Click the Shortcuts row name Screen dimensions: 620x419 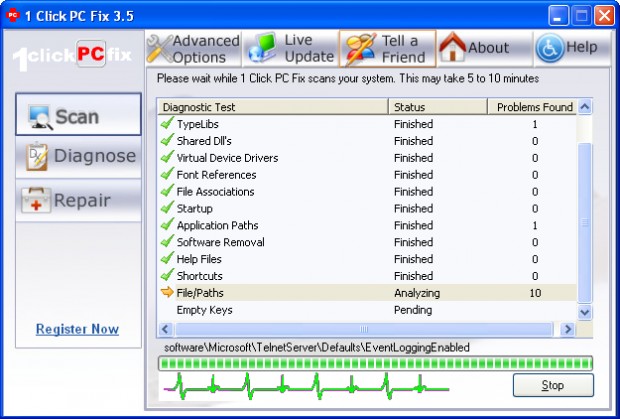(x=200, y=276)
